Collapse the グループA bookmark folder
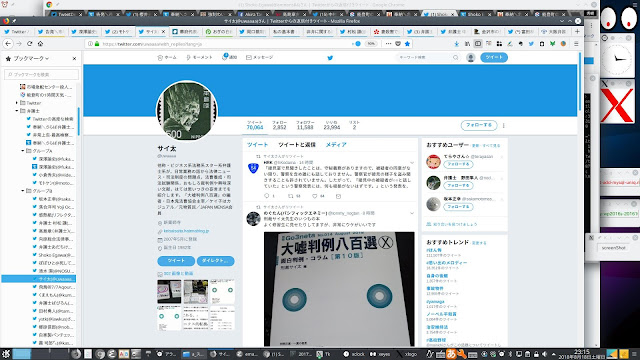 coord(22,151)
